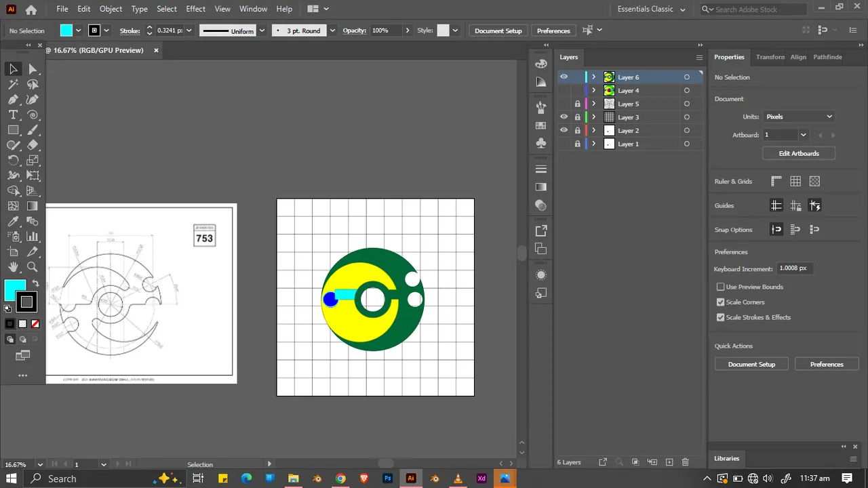Open the zoom level 16.67% dropdown
868x488 pixels.
[x=40, y=464]
